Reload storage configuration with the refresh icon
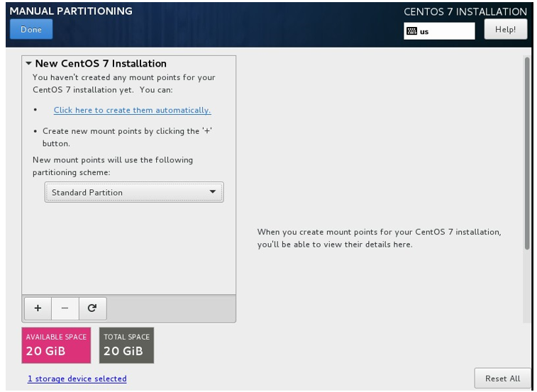The image size is (537, 392). (x=92, y=308)
